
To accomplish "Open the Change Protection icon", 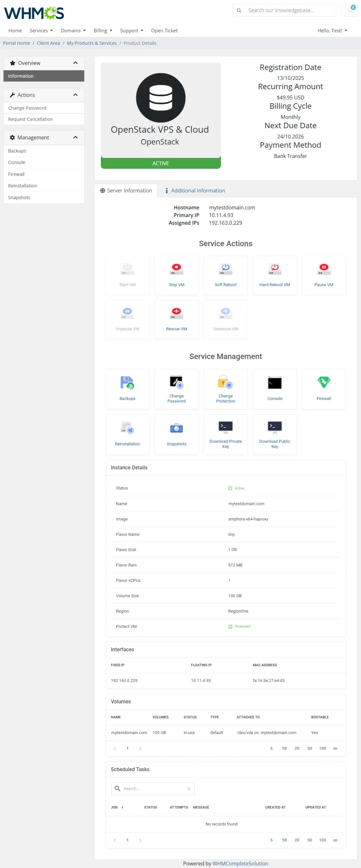I will click(225, 382).
